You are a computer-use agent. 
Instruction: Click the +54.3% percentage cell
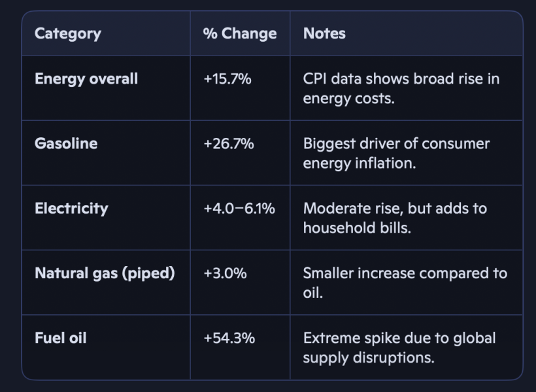click(229, 338)
